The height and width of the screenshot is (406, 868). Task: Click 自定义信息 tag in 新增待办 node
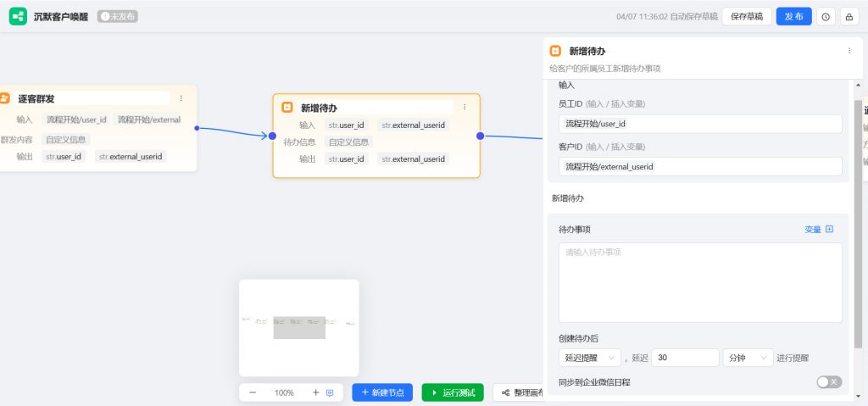tap(348, 142)
